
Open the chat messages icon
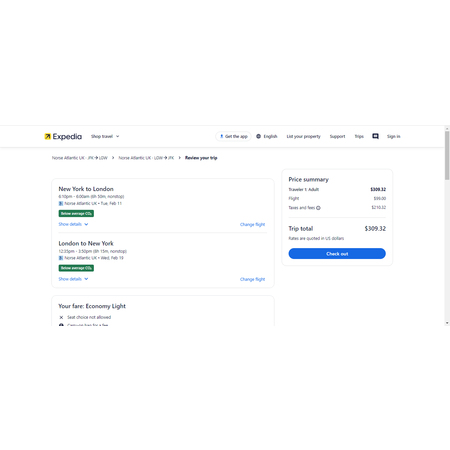[x=375, y=136]
